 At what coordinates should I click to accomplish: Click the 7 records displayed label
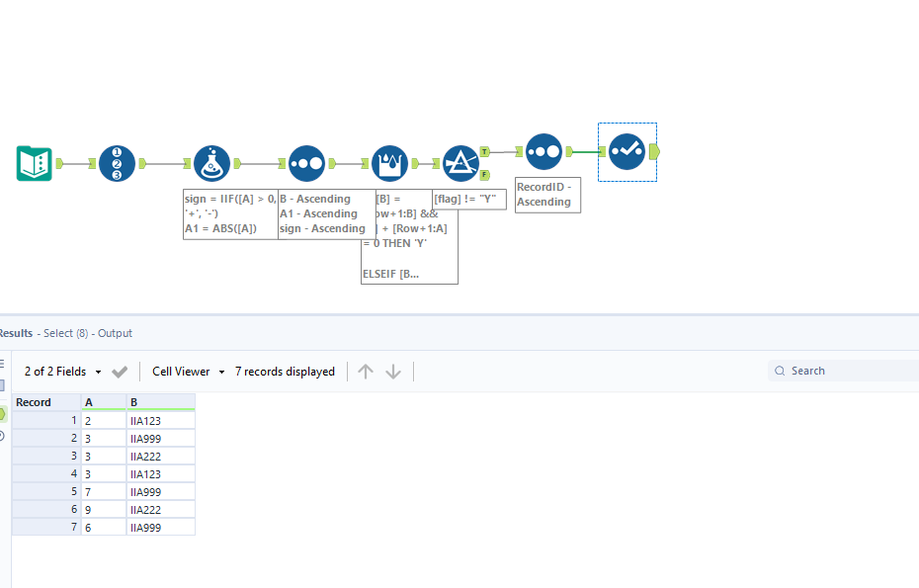point(285,372)
